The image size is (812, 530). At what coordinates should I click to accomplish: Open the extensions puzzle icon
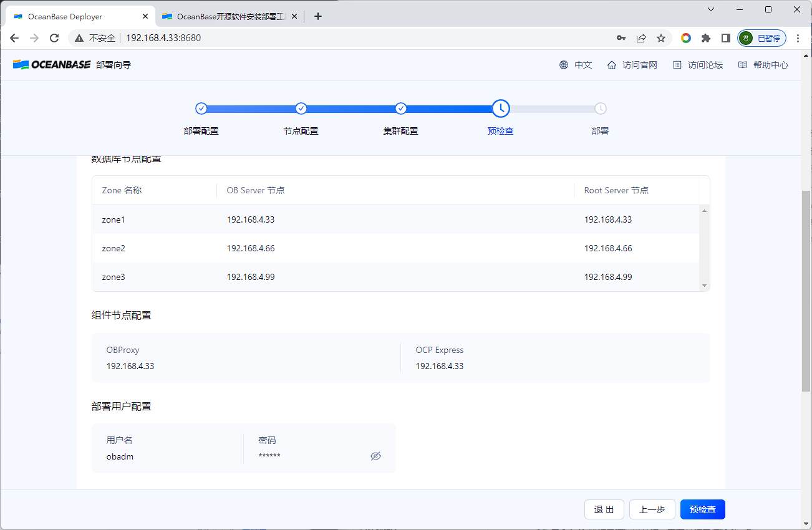(x=706, y=38)
